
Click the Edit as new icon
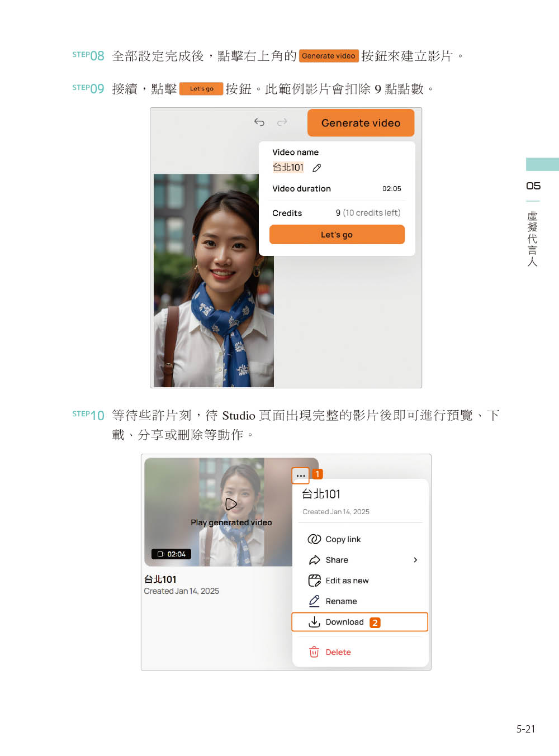[314, 581]
